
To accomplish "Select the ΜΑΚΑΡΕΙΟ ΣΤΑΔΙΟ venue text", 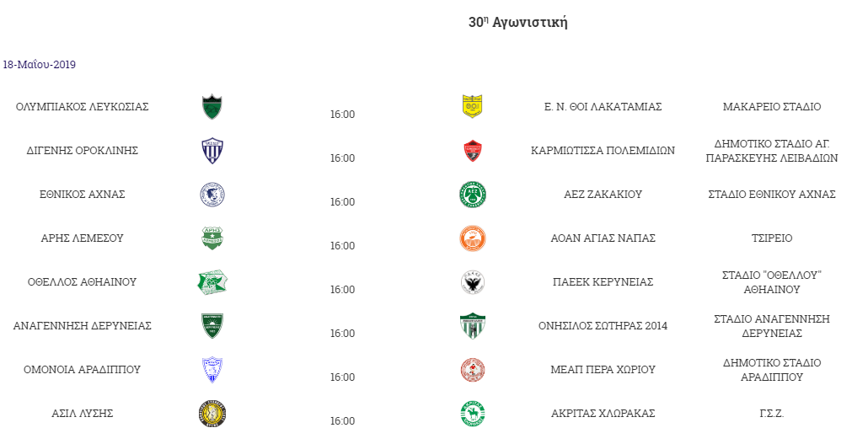I will click(x=772, y=107).
